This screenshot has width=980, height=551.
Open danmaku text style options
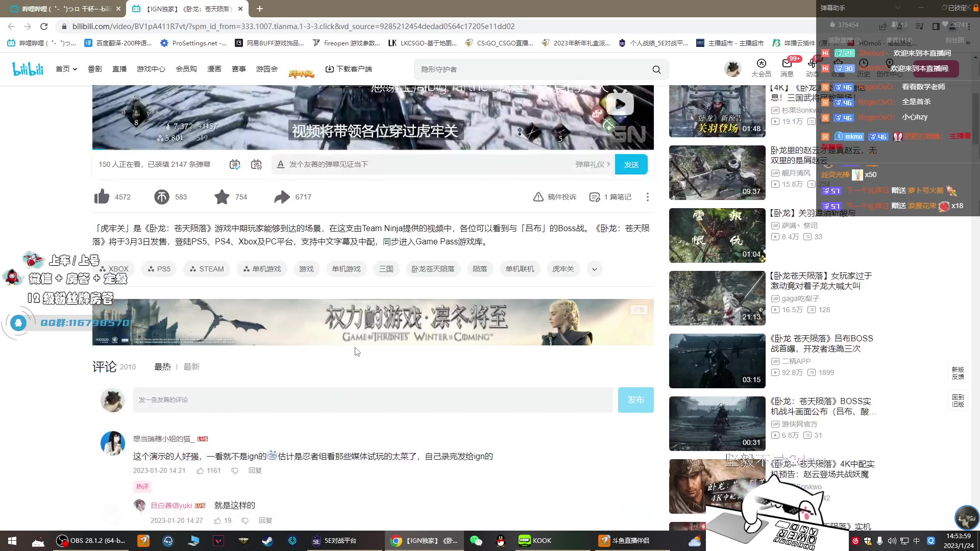click(280, 164)
